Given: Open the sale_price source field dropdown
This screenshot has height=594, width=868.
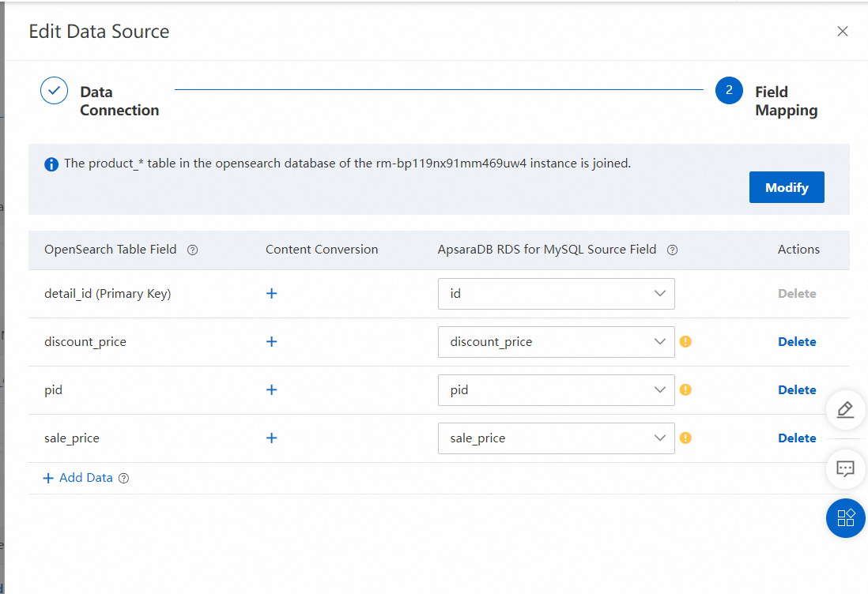Looking at the screenshot, I should [x=557, y=438].
